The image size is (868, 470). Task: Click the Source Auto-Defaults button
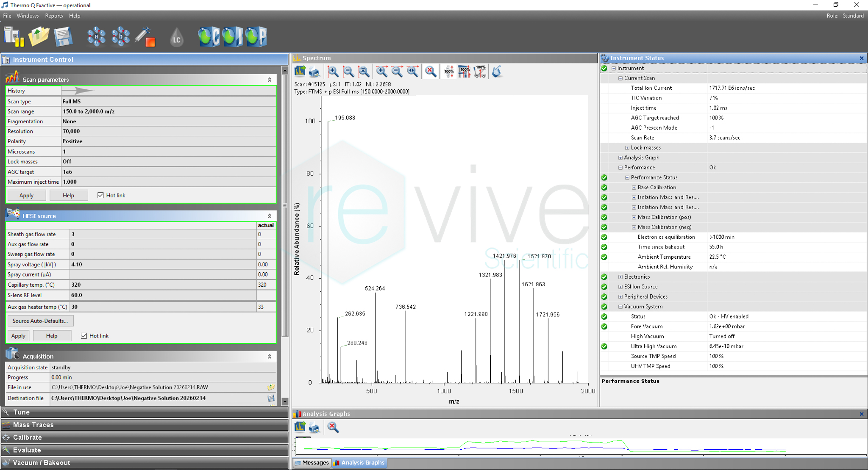(x=40, y=321)
